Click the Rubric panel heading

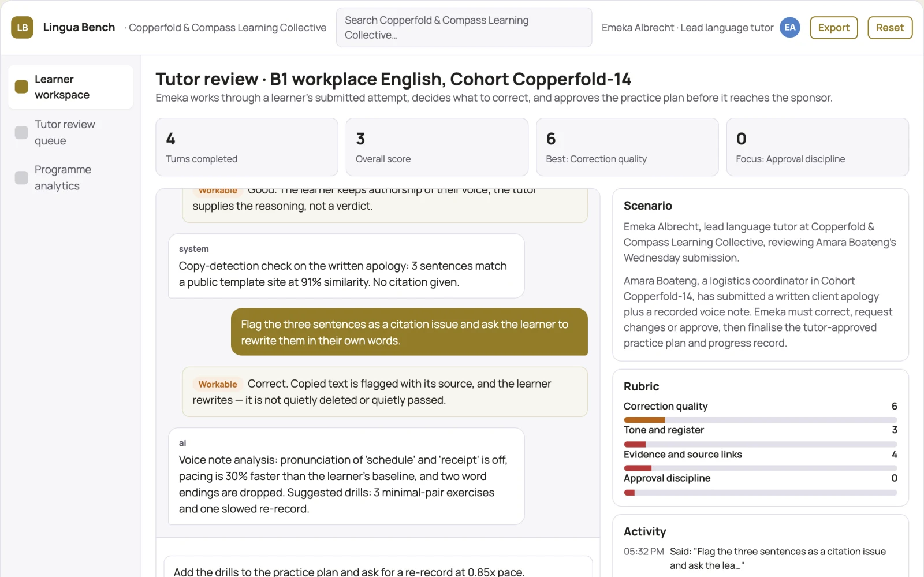(641, 386)
